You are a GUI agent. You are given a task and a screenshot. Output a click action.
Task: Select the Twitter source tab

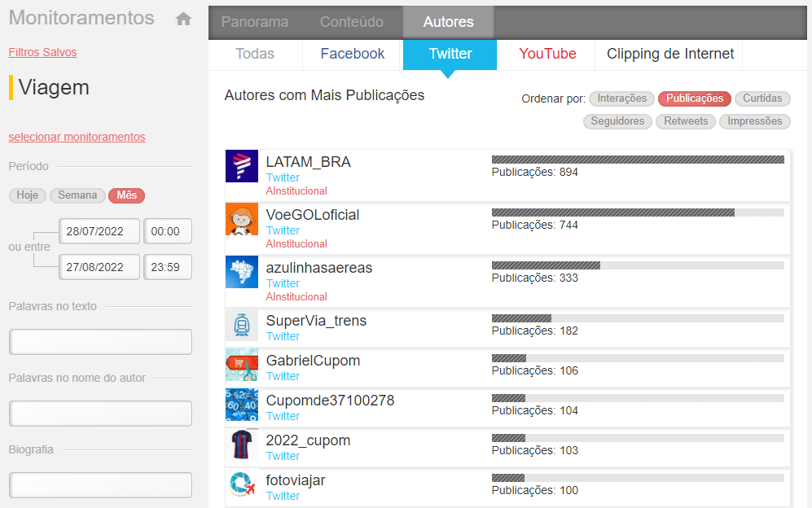tap(450, 54)
